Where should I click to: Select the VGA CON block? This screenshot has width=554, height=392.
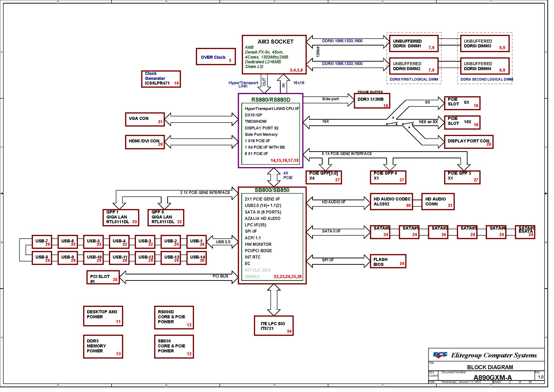click(145, 119)
